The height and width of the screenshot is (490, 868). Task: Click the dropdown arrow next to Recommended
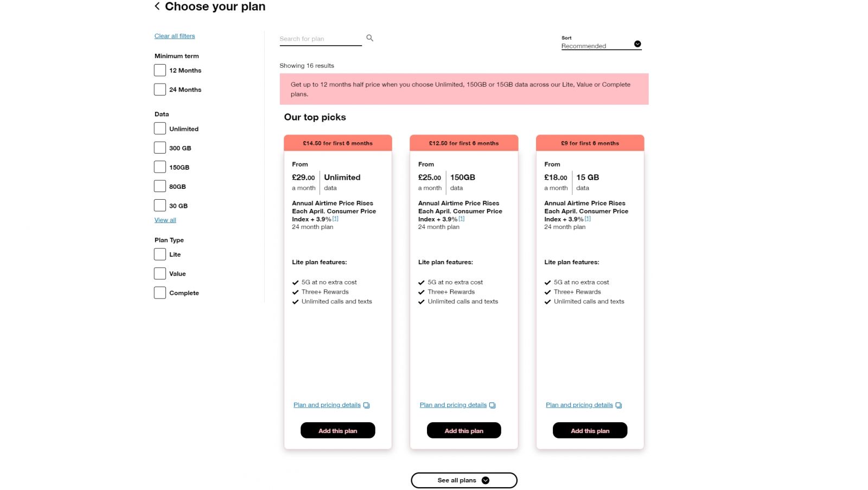pyautogui.click(x=637, y=43)
